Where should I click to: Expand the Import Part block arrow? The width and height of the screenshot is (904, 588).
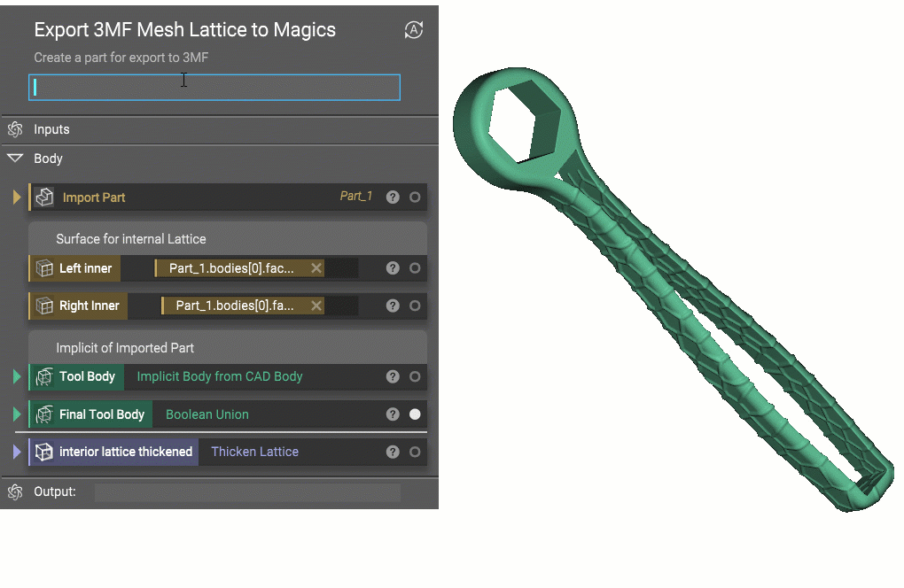click(x=17, y=197)
